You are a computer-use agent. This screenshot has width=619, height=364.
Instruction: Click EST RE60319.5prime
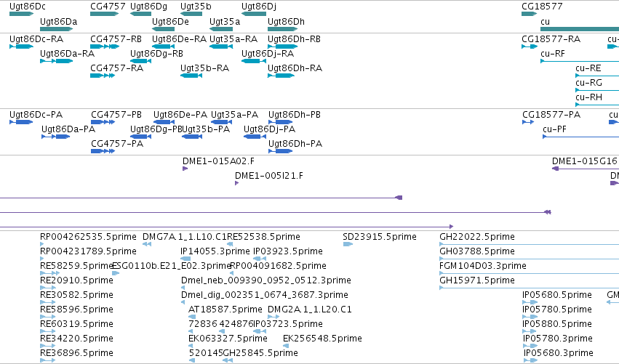48,331
